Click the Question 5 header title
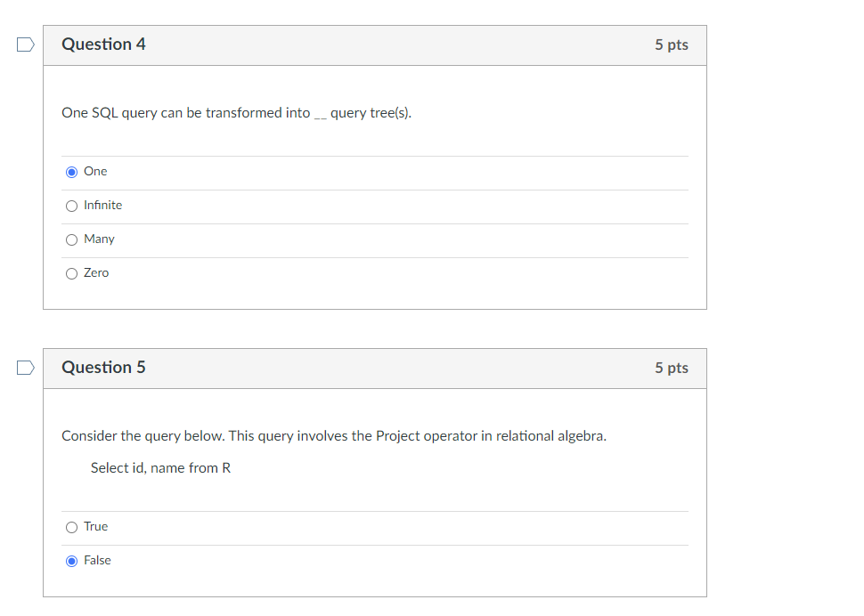The image size is (864, 616). [x=104, y=367]
